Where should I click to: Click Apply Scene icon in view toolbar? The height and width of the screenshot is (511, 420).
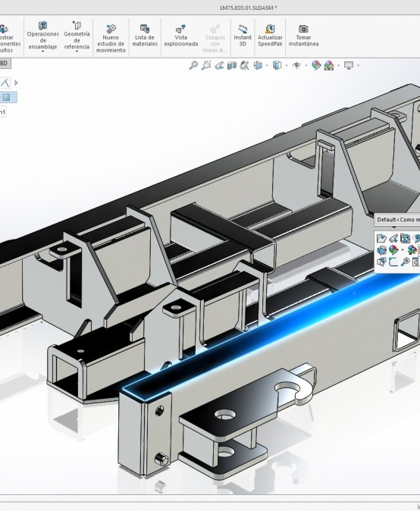point(329,65)
